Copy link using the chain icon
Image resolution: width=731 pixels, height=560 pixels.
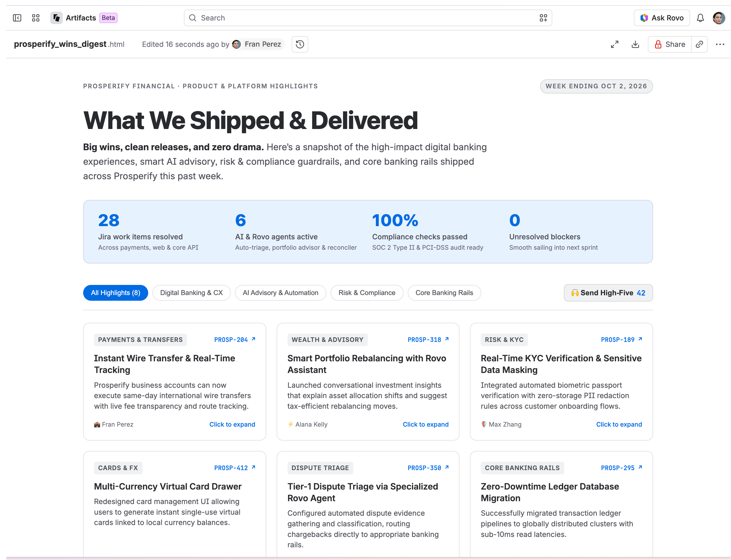coord(699,44)
